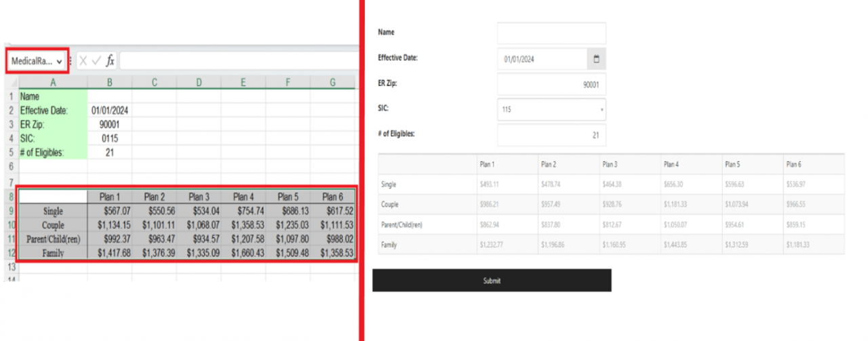Click 'Family' row label in web form table

pos(389,245)
